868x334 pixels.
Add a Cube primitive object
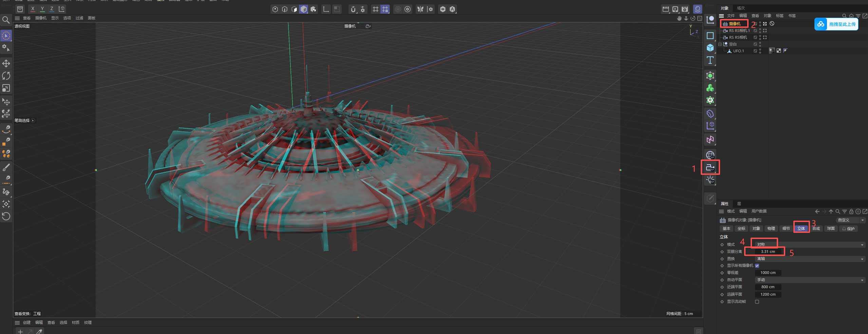point(710,48)
